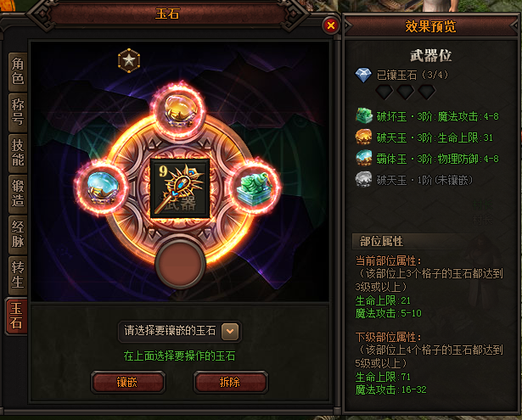
Task: Click the hexagon star badge icon
Action: pyautogui.click(x=129, y=60)
